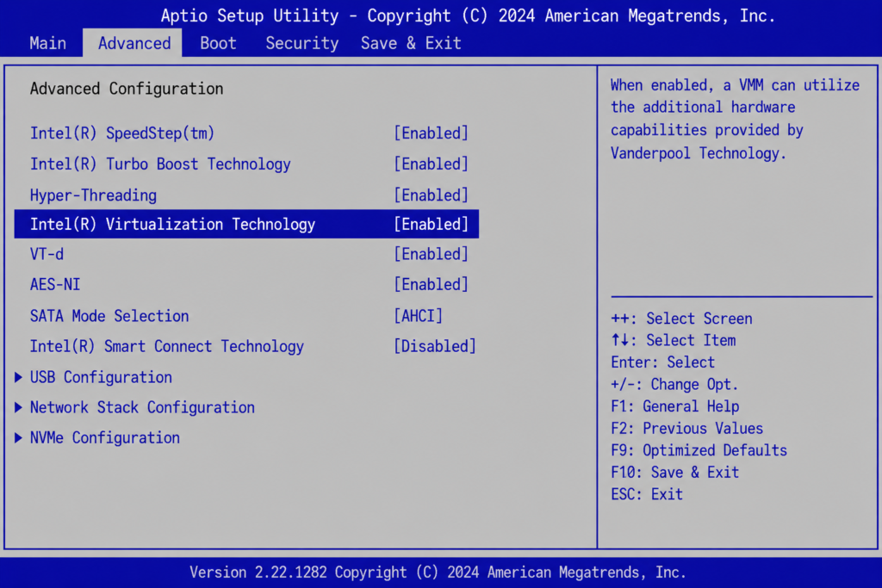The height and width of the screenshot is (588, 882).
Task: Select the AES-NI setting label
Action: pyautogui.click(x=55, y=284)
